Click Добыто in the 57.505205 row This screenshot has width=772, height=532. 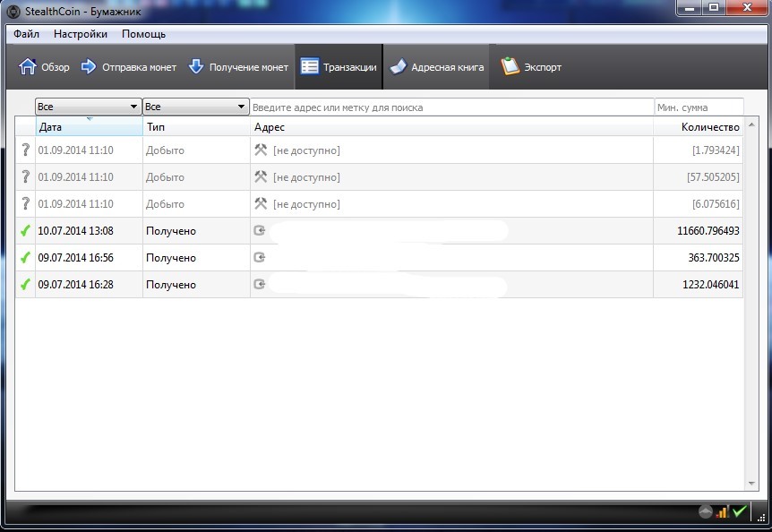click(x=165, y=177)
